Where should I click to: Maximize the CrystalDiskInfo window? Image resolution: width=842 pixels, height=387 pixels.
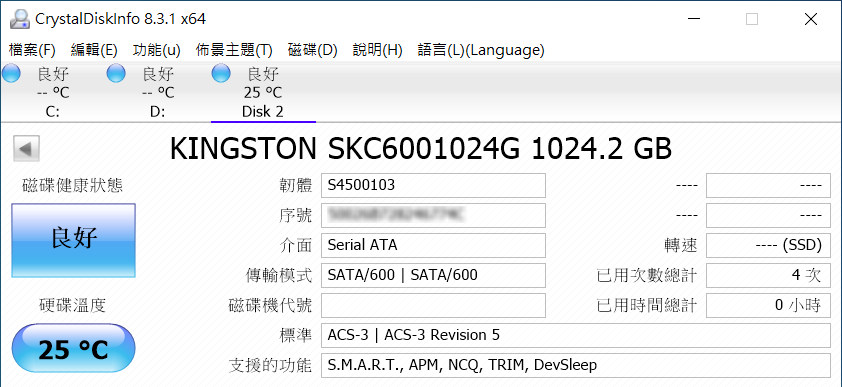pos(752,19)
